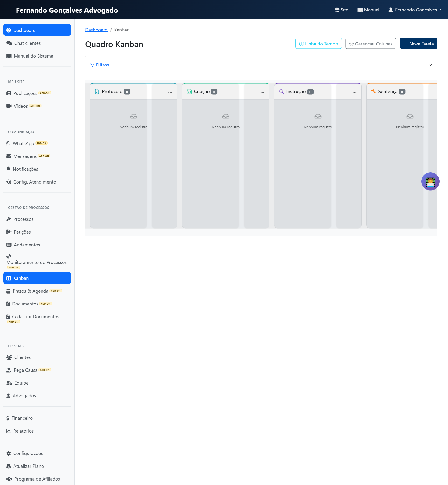Follow the Dashboard breadcrumb link
The width and height of the screenshot is (448, 485).
pos(96,30)
